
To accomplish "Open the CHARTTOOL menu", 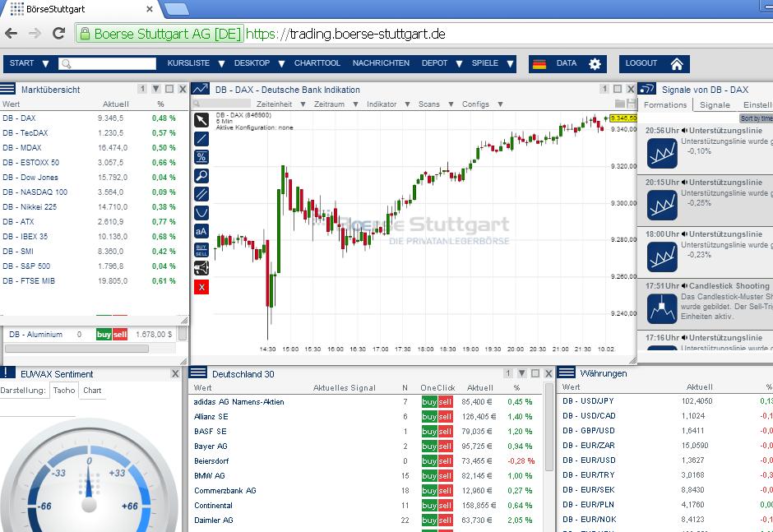I will [317, 63].
